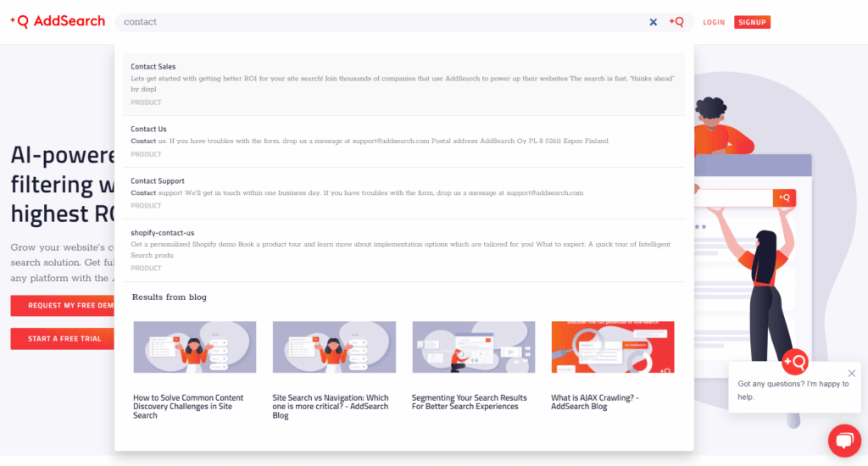This screenshot has height=466, width=868.
Task: Clear the search field with X icon
Action: pos(653,22)
